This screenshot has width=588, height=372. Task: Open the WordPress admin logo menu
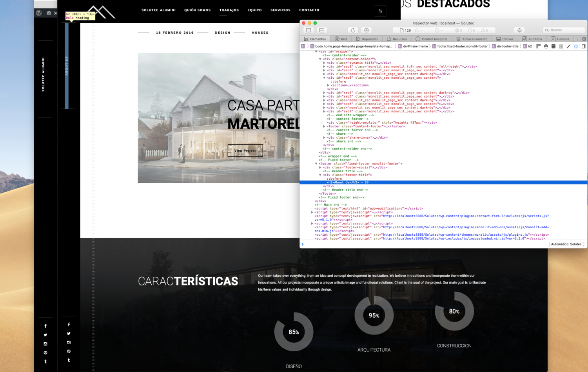click(x=39, y=13)
